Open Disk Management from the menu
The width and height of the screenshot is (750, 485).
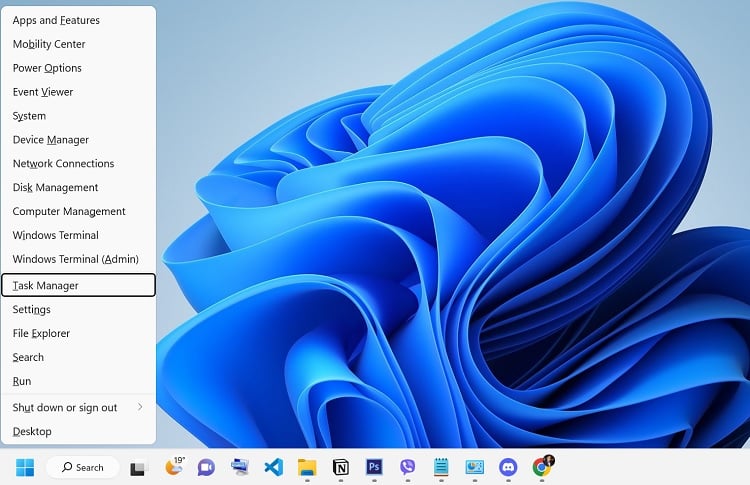tap(55, 188)
